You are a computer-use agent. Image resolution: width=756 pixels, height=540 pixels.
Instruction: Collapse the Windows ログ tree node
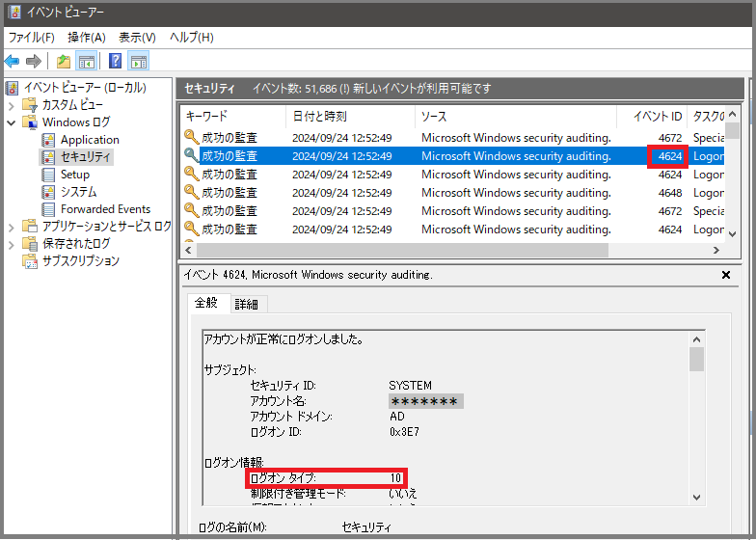click(x=12, y=122)
